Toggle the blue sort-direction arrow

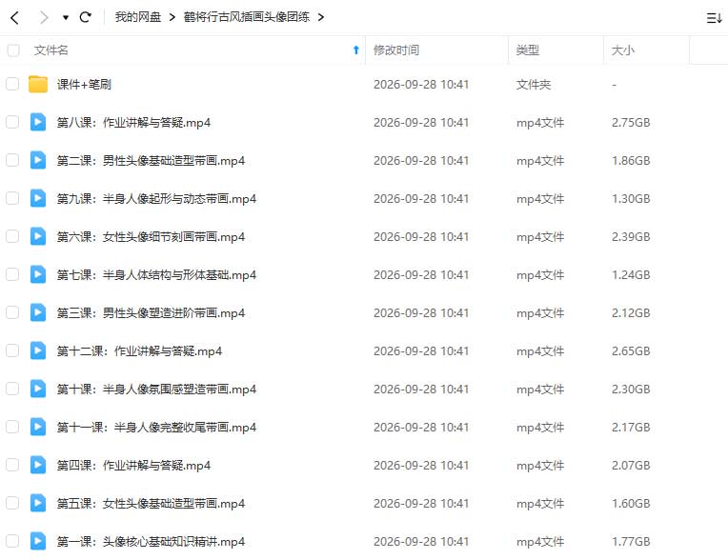tap(356, 50)
